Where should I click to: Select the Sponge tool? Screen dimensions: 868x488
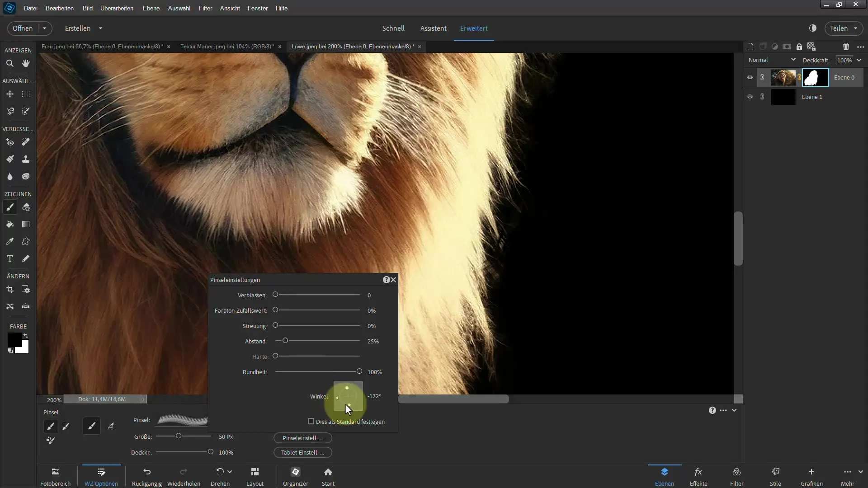[26, 176]
